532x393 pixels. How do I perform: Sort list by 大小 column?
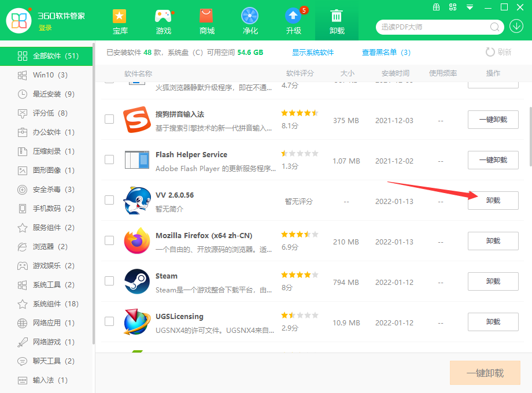click(x=348, y=73)
